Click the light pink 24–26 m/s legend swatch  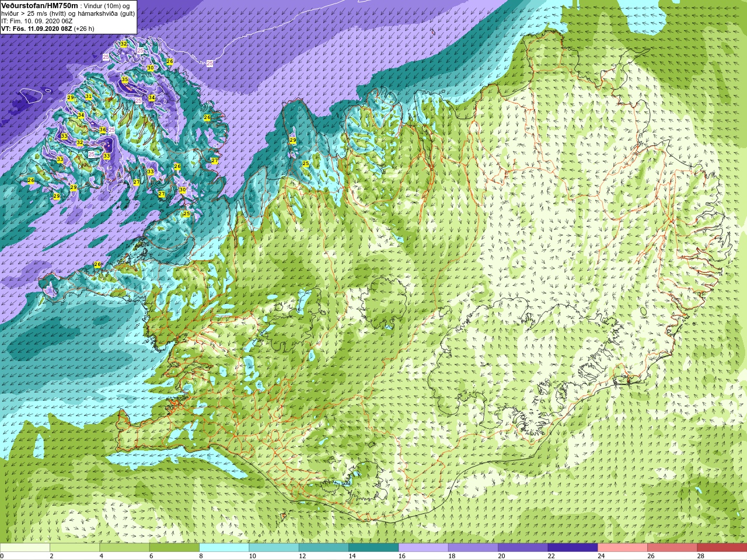pos(623,548)
